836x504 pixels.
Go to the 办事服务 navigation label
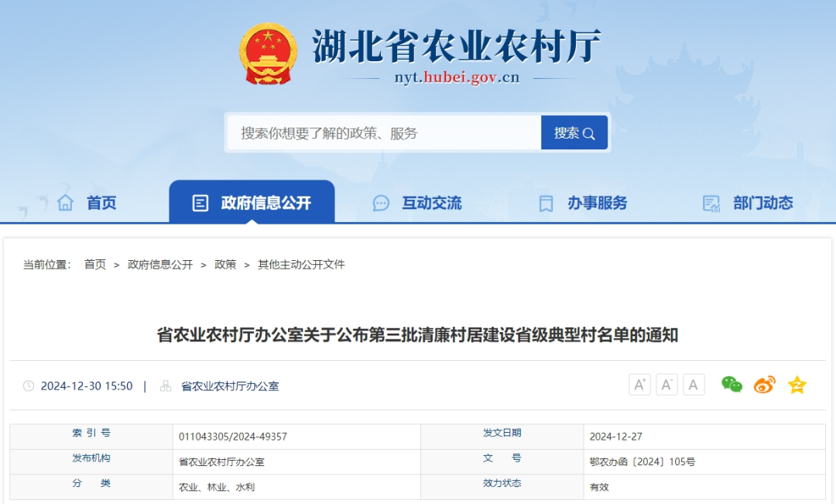click(x=597, y=203)
